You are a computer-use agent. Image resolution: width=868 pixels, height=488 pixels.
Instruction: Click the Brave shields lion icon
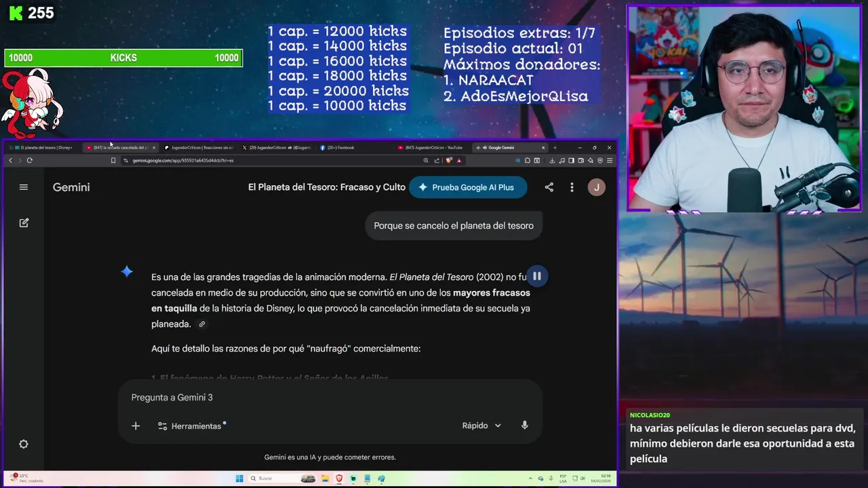pos(449,161)
